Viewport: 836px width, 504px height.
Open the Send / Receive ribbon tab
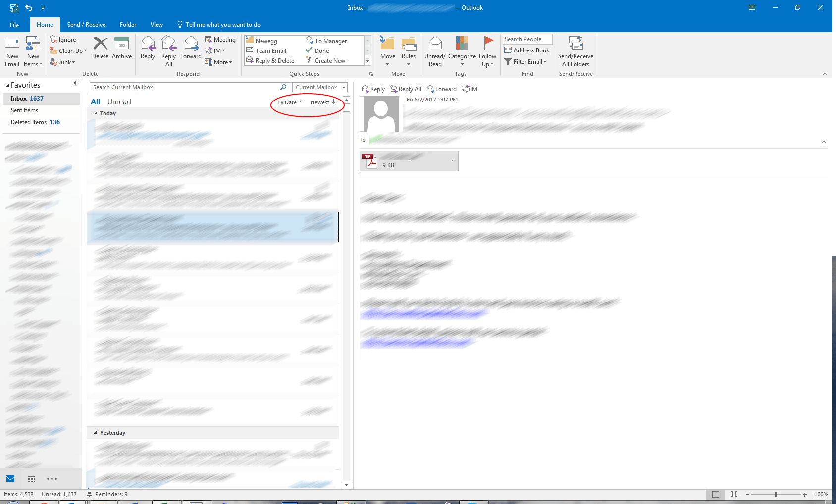(x=86, y=24)
